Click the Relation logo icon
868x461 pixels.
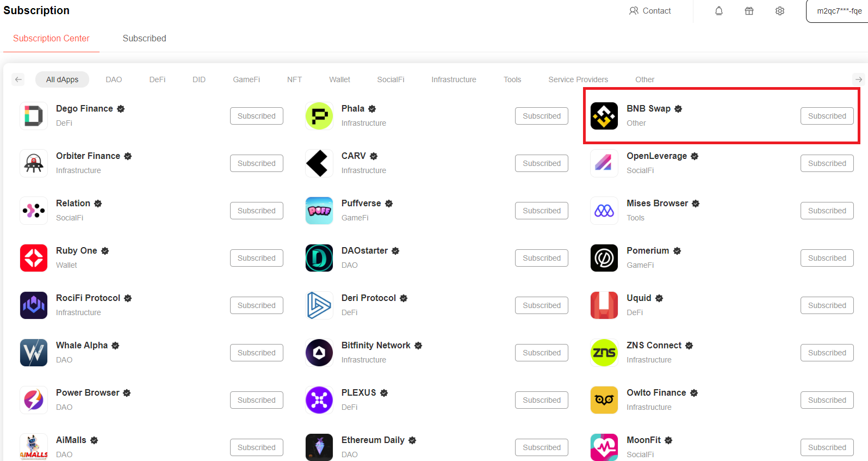(34, 211)
